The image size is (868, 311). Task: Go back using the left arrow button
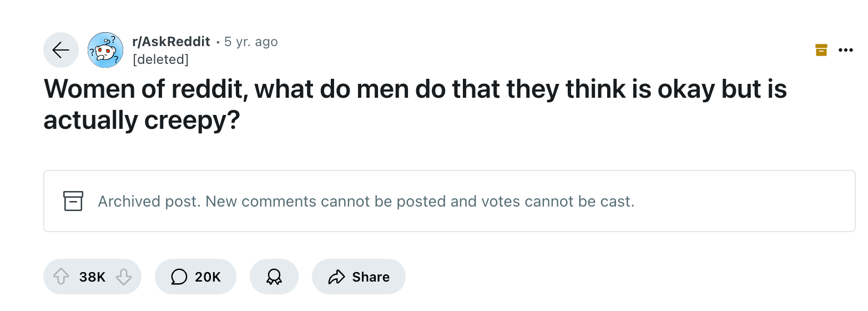point(61,50)
